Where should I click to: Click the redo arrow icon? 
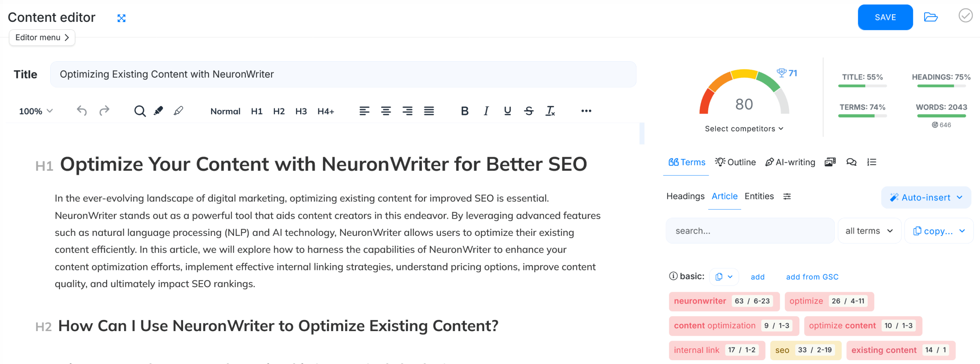(104, 111)
